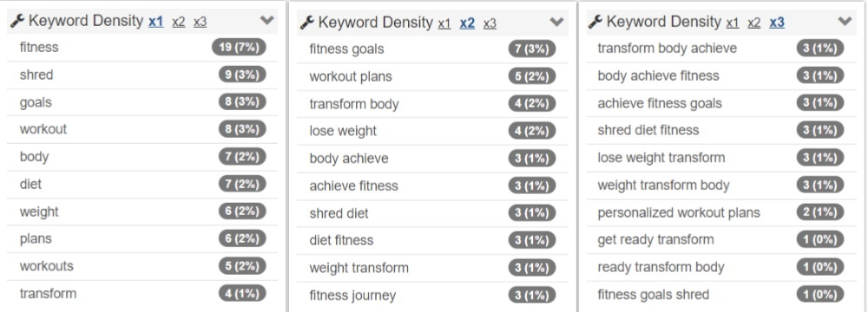Viewport: 868px width, 312px height.
Task: Collapse the middle Keyword Density panel chevron
Action: [556, 23]
